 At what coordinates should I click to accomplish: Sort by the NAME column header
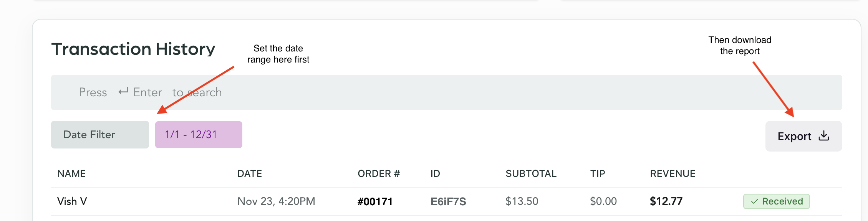(71, 174)
